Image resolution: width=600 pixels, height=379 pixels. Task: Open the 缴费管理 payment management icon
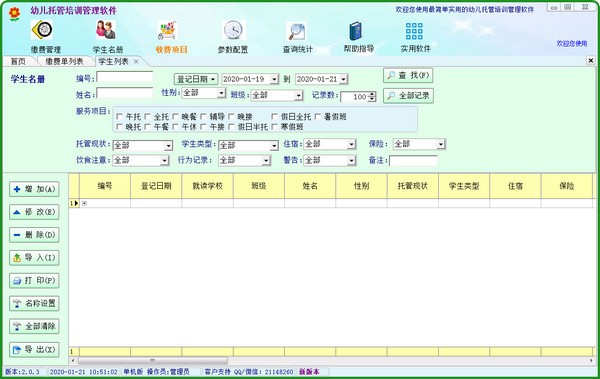42,30
